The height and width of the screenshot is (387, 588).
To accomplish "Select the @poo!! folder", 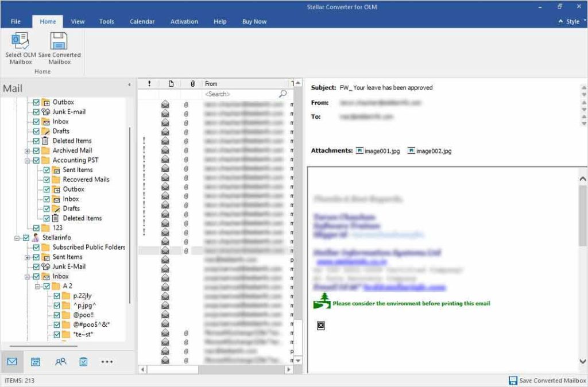I will [83, 315].
